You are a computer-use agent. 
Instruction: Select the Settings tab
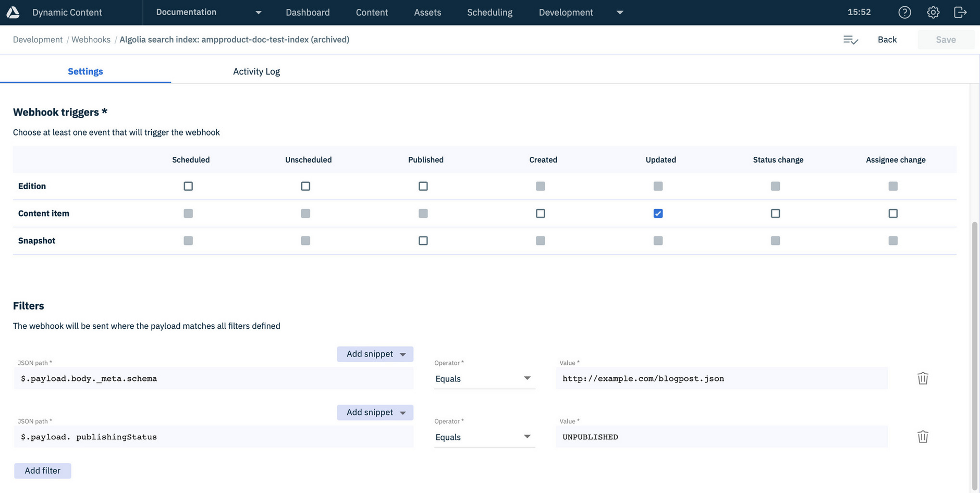point(85,71)
